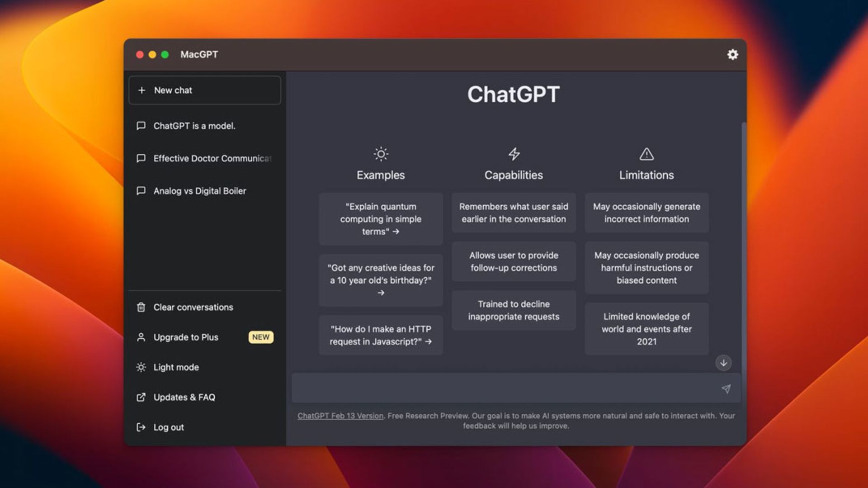Click the log out arrow icon
The image size is (868, 488).
coord(141,427)
